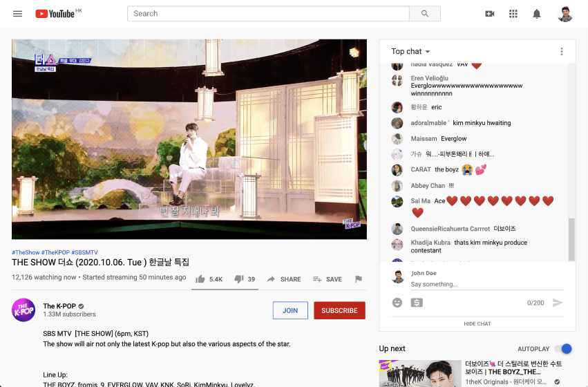Toggle the Autoplay switch
Screen dimensions: 588x387
coord(564,349)
